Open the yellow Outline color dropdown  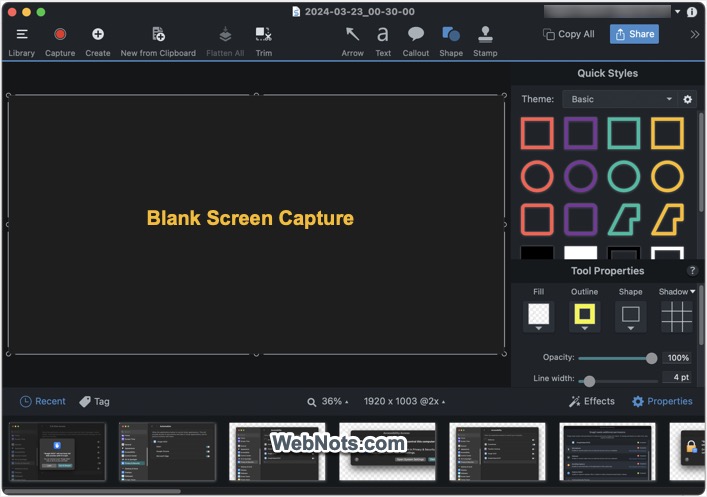[x=584, y=317]
